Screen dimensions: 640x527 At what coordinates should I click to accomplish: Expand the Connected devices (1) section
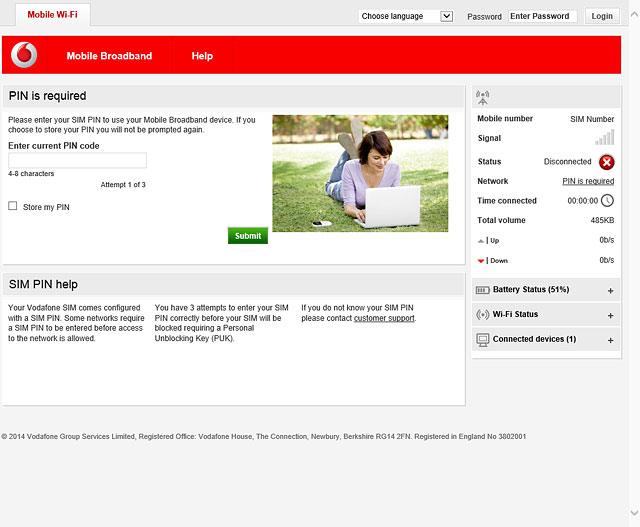coord(546,340)
